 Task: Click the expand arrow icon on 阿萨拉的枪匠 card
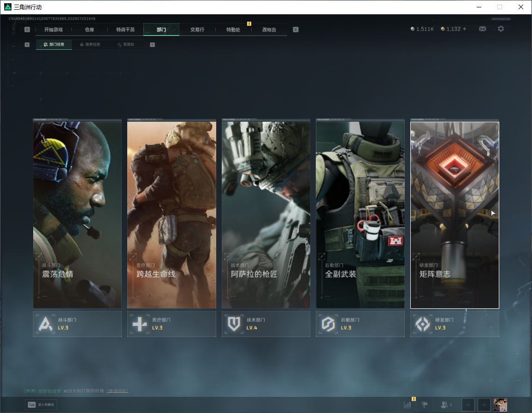point(227,256)
